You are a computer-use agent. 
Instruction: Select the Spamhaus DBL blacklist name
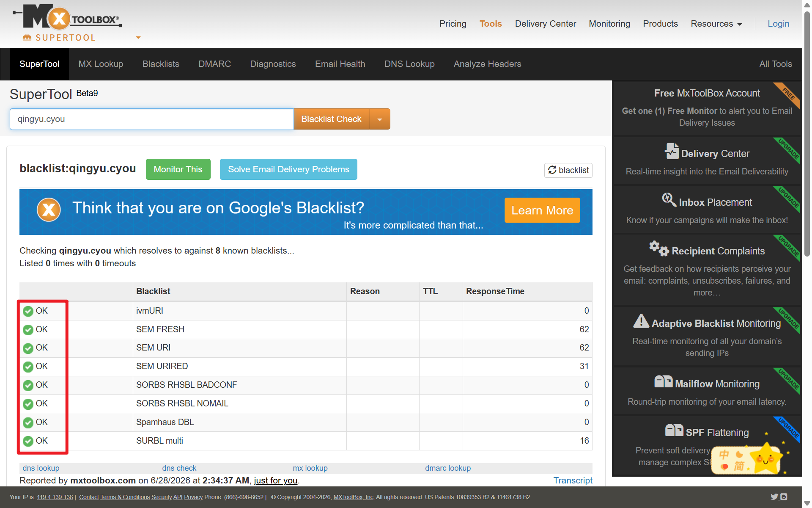pyautogui.click(x=165, y=422)
